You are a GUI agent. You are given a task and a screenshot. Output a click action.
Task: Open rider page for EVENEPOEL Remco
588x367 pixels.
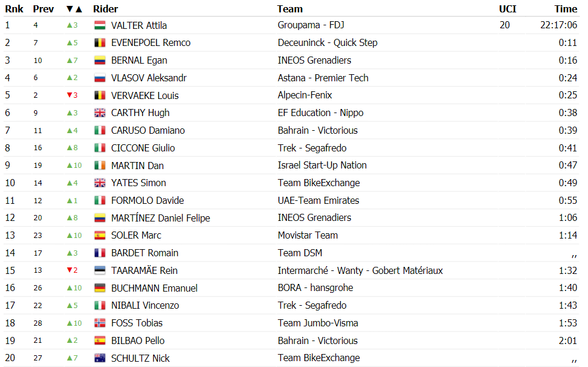(151, 43)
